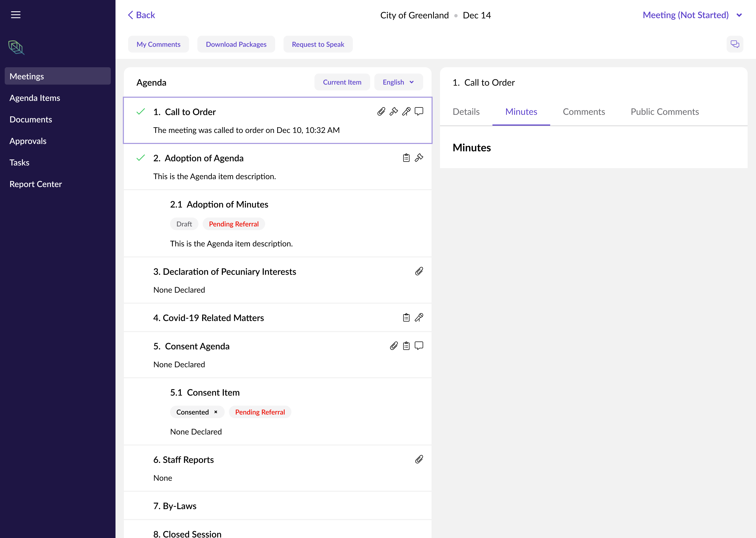Select agenda item 8. Closed Session
Viewport: 756px width, 538px height.
pos(278,529)
